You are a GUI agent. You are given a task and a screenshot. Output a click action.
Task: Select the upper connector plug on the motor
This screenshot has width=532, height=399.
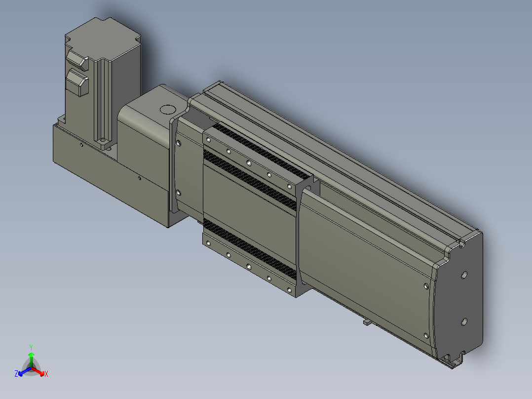77,60
